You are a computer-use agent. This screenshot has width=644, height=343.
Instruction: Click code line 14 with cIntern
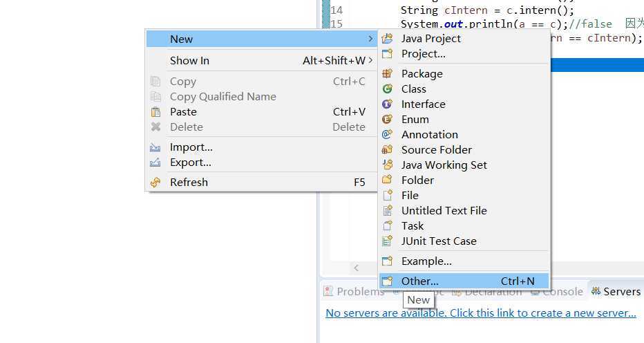487,10
